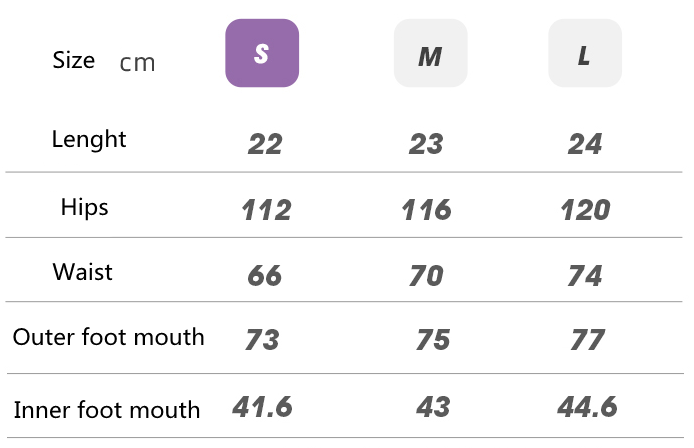Image resolution: width=694 pixels, height=448 pixels.
Task: Click the cm unit label
Action: 137,63
